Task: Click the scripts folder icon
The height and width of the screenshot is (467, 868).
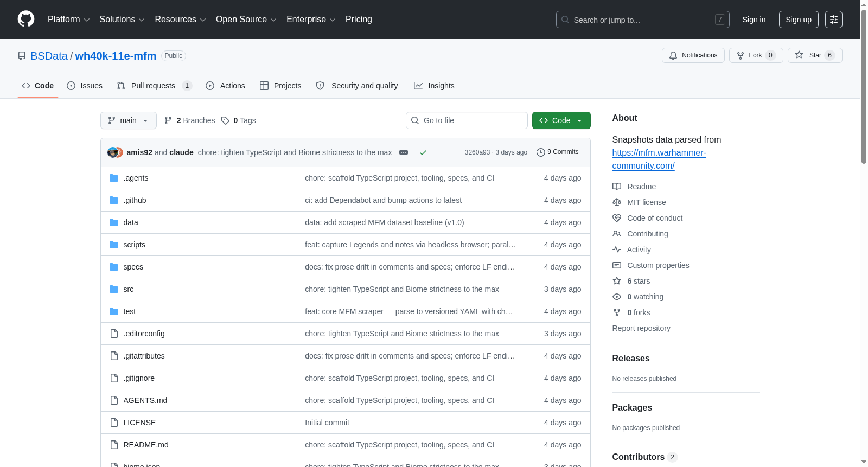Action: tap(114, 245)
